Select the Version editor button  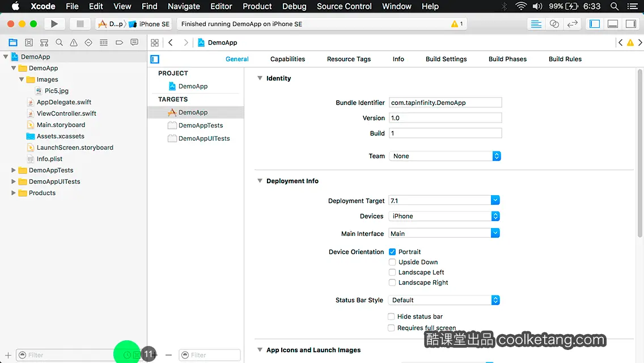572,24
